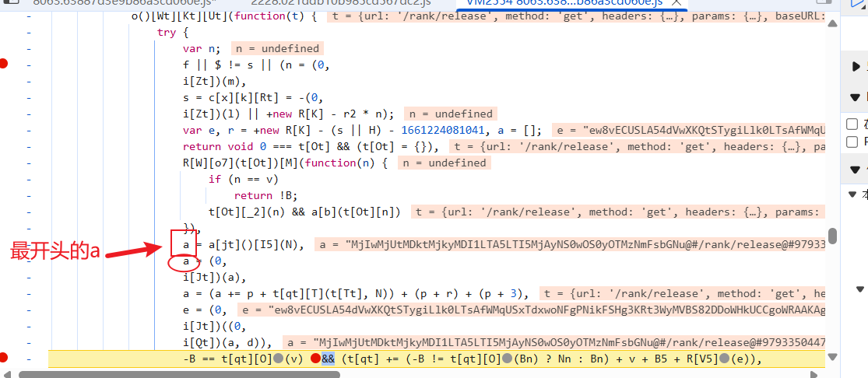Toggle inline breakpoint marker before '(e)),'
The image size is (868, 378).
(724, 359)
